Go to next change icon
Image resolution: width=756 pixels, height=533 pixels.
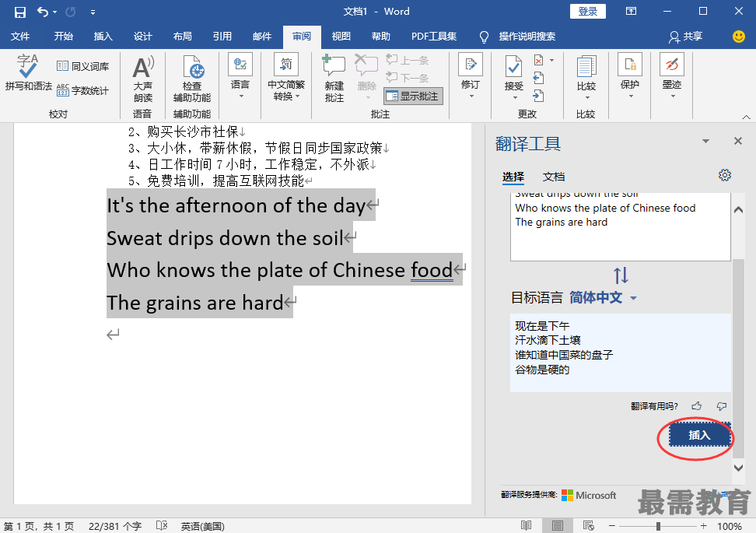tap(538, 96)
